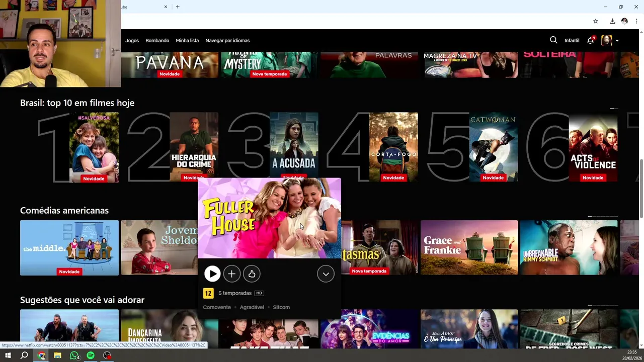
Task: Open Grace and Frankie card
Action: point(469,248)
